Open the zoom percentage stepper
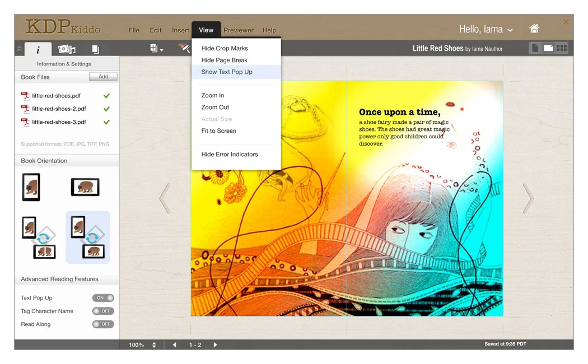The width and height of the screenshot is (588, 364). pos(154,345)
